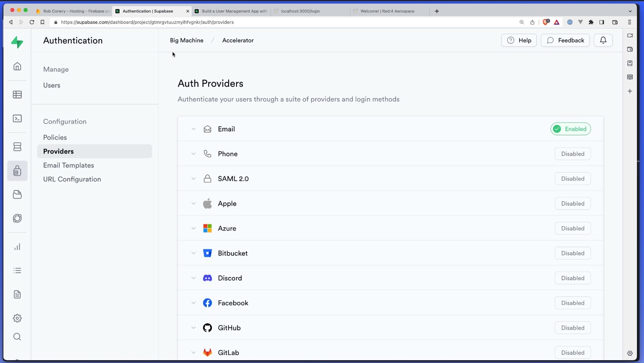Viewport: 644px width, 363px height.
Task: Click the notifications bell icon
Action: click(x=603, y=40)
